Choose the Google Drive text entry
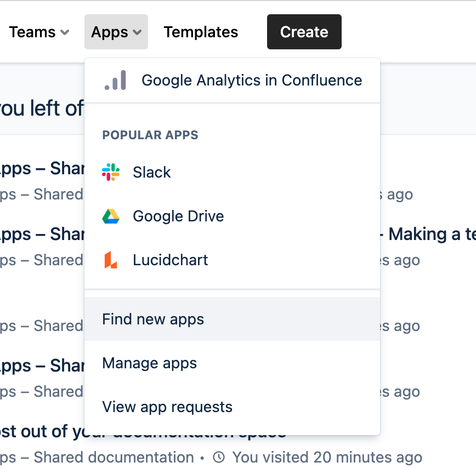The height and width of the screenshot is (468, 476). click(178, 216)
